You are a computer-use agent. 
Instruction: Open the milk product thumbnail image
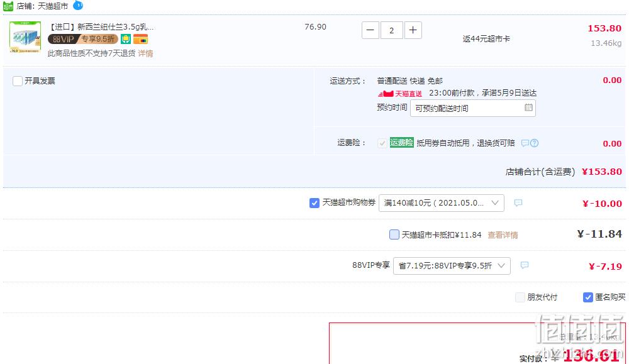coord(25,37)
